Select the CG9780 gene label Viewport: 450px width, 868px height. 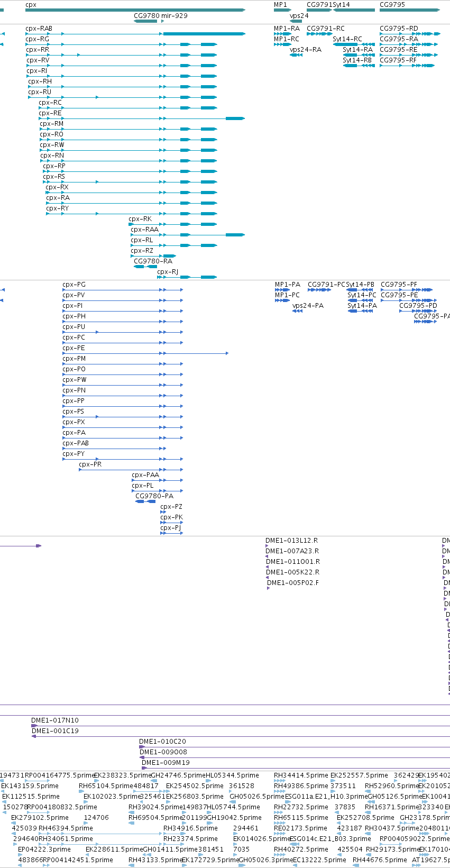click(x=146, y=16)
